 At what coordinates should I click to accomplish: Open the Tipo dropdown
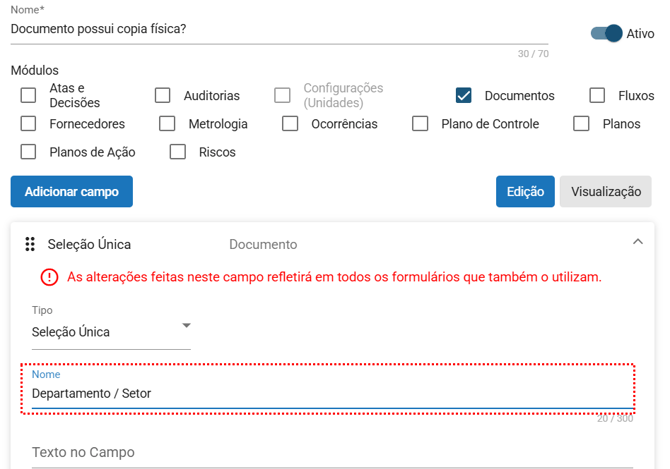point(110,331)
